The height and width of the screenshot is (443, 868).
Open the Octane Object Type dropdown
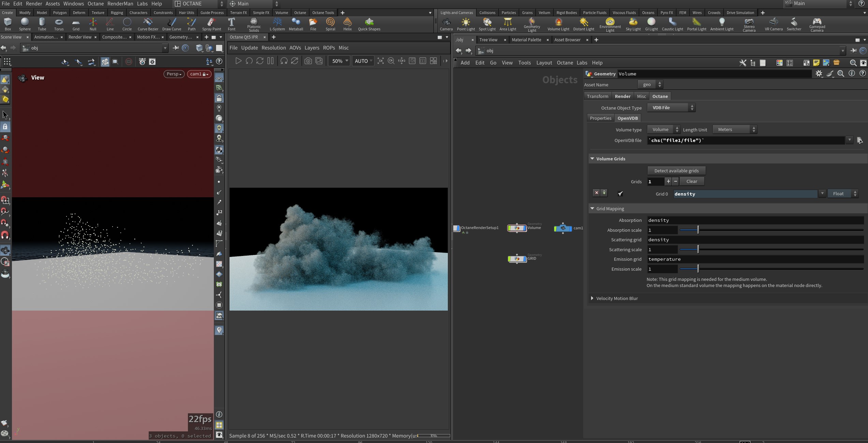point(671,108)
